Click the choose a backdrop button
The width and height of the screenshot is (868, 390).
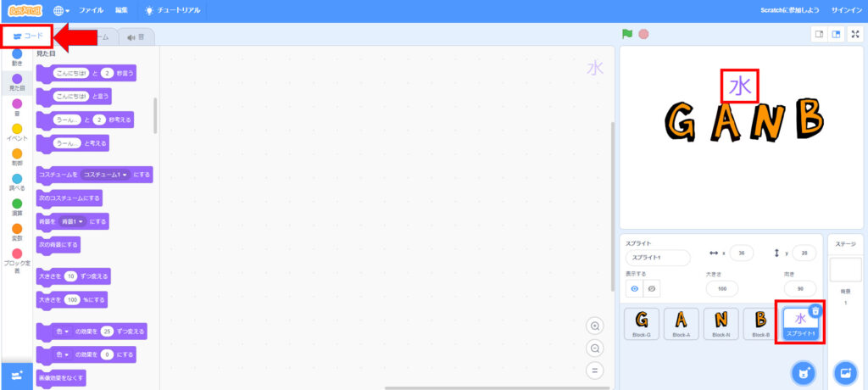[846, 374]
